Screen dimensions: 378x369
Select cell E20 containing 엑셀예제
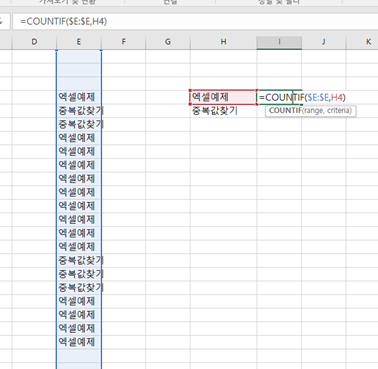pyautogui.click(x=79, y=315)
